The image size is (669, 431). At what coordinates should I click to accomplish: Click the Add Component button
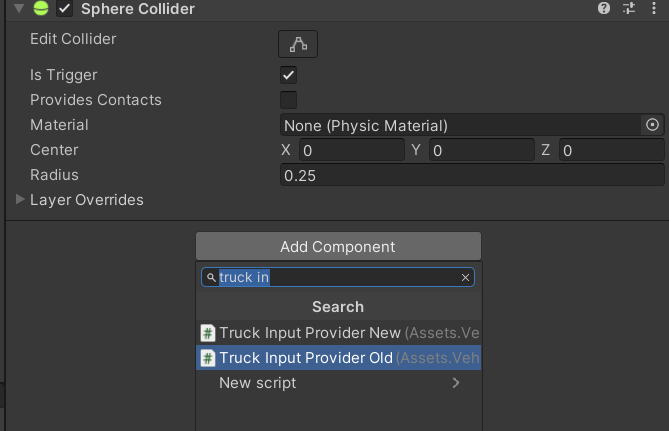coord(338,247)
